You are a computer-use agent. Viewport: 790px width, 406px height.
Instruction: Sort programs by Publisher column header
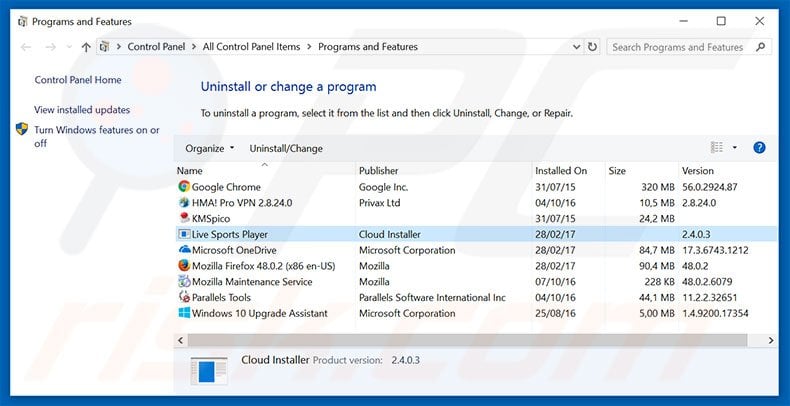click(x=379, y=171)
